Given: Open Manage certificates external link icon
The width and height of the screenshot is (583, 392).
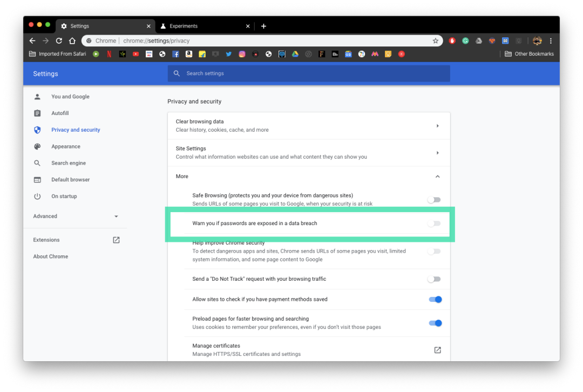Looking at the screenshot, I should tap(437, 350).
